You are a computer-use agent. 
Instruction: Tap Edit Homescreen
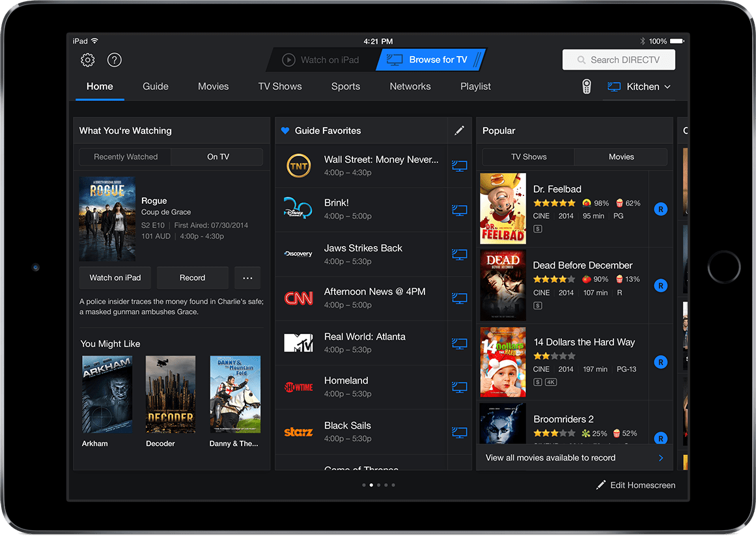coord(636,485)
